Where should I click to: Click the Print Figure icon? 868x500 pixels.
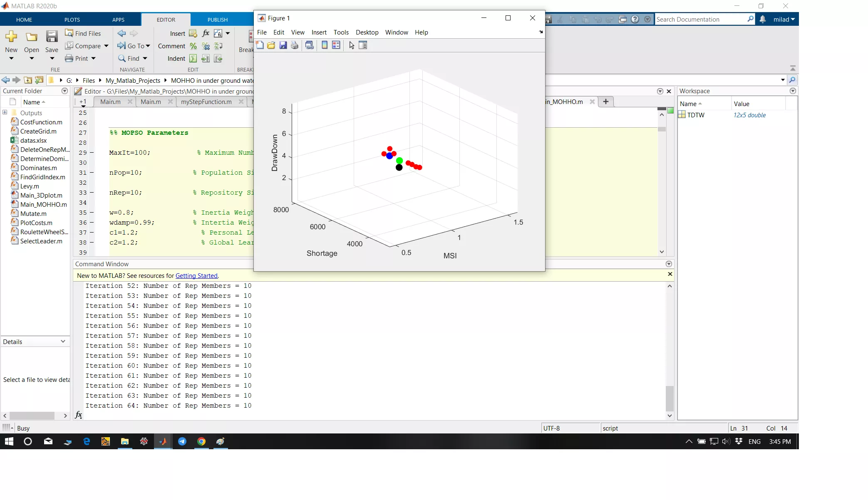[x=295, y=45]
